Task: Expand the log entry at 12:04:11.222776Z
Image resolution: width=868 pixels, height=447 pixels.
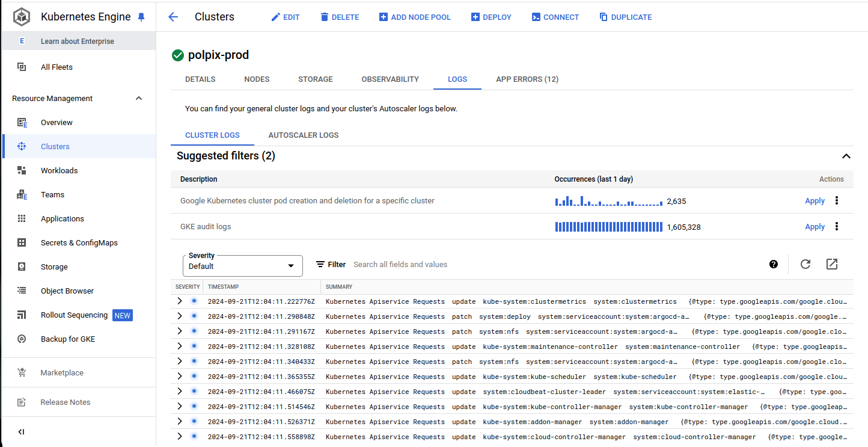Action: [179, 301]
